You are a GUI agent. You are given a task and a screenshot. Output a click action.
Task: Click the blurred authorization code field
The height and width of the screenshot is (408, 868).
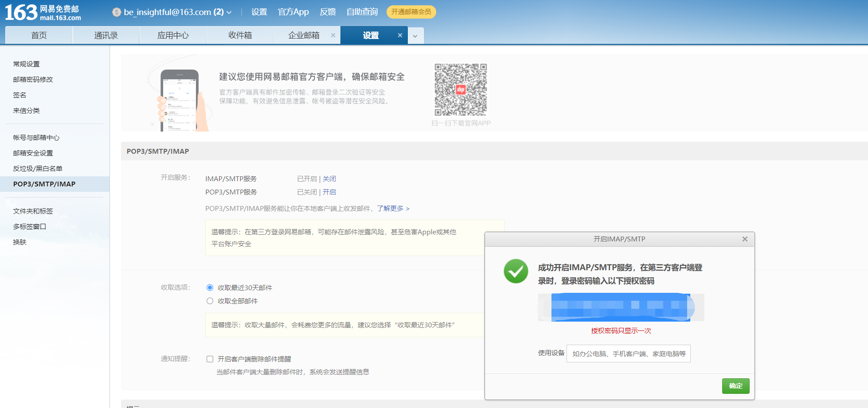[621, 307]
